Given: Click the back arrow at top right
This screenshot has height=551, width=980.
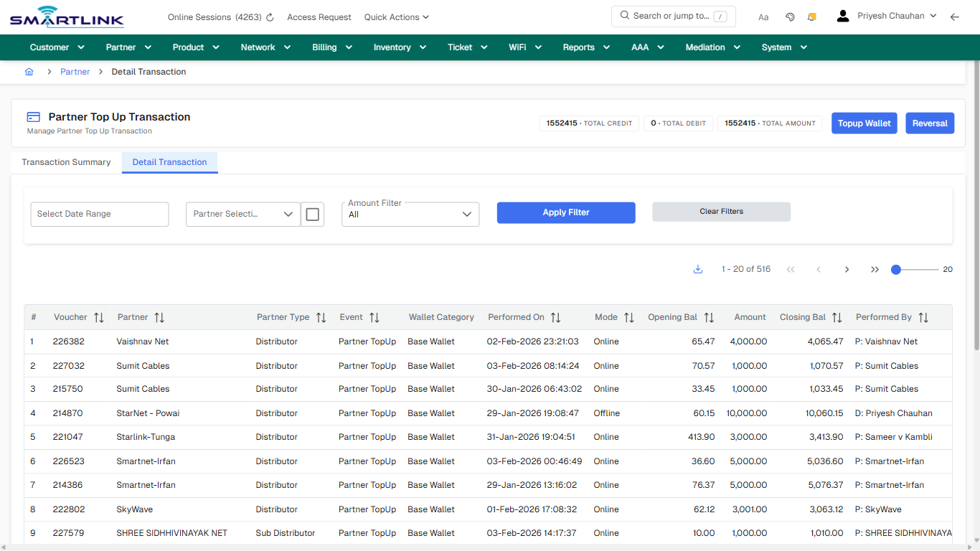Looking at the screenshot, I should (x=955, y=16).
